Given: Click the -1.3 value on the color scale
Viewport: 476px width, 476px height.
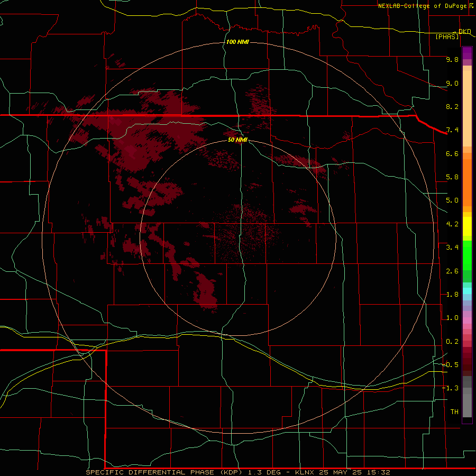Looking at the screenshot, I should click(x=450, y=388).
